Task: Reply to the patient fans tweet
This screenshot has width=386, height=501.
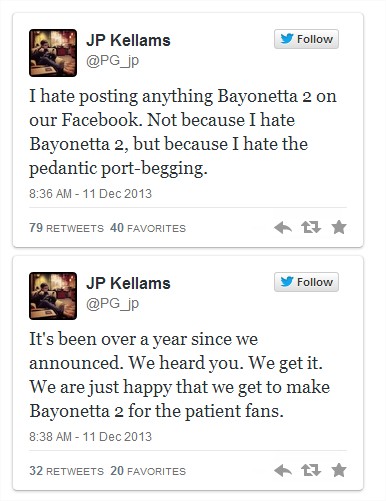Action: pos(283,471)
